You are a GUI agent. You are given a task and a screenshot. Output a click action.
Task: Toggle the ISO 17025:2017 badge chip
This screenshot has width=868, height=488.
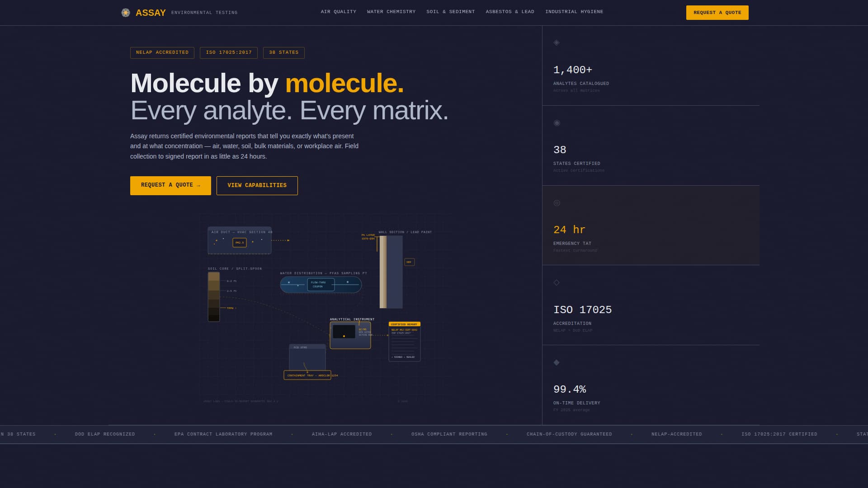pyautogui.click(x=228, y=52)
